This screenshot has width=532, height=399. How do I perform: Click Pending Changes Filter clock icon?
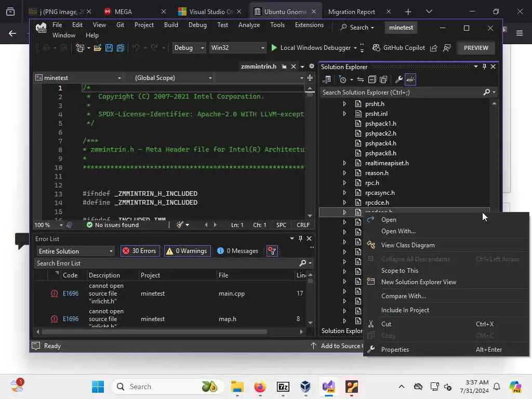tap(343, 79)
